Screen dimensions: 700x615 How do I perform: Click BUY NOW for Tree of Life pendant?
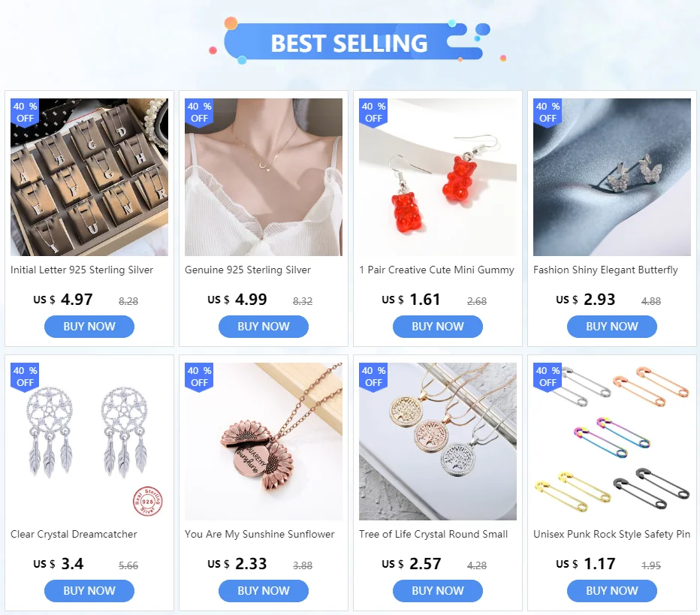tap(437, 590)
